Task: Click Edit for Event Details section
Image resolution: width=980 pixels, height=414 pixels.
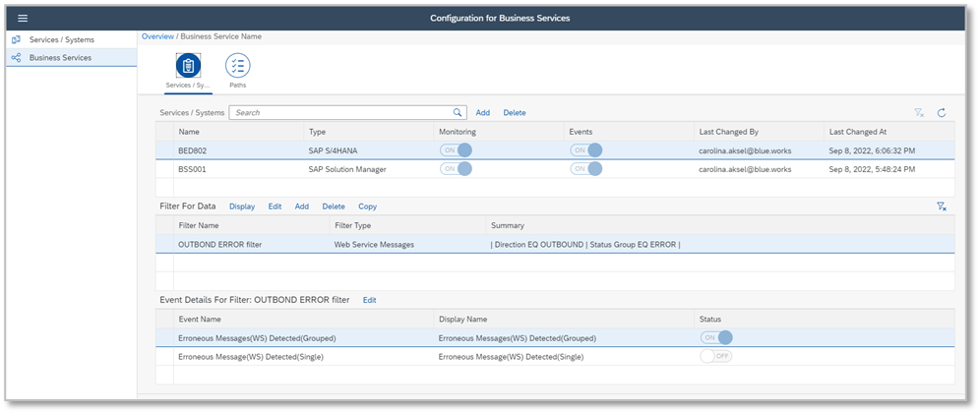Action: (369, 300)
